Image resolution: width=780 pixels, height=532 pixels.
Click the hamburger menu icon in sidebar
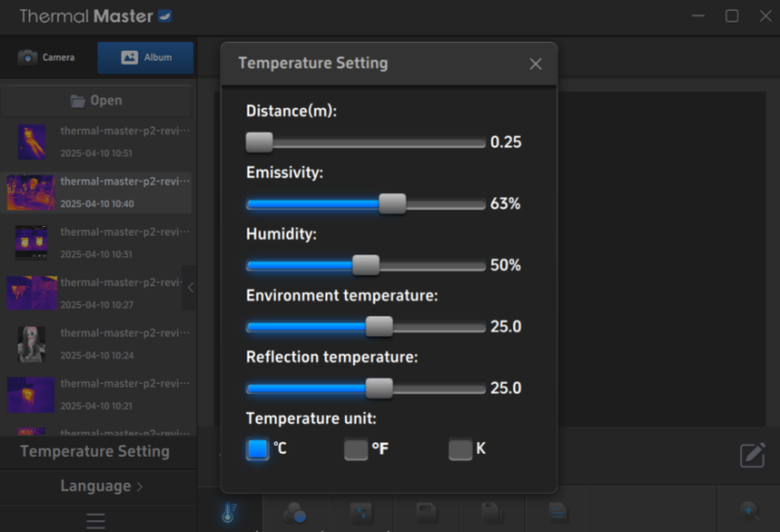tap(96, 520)
